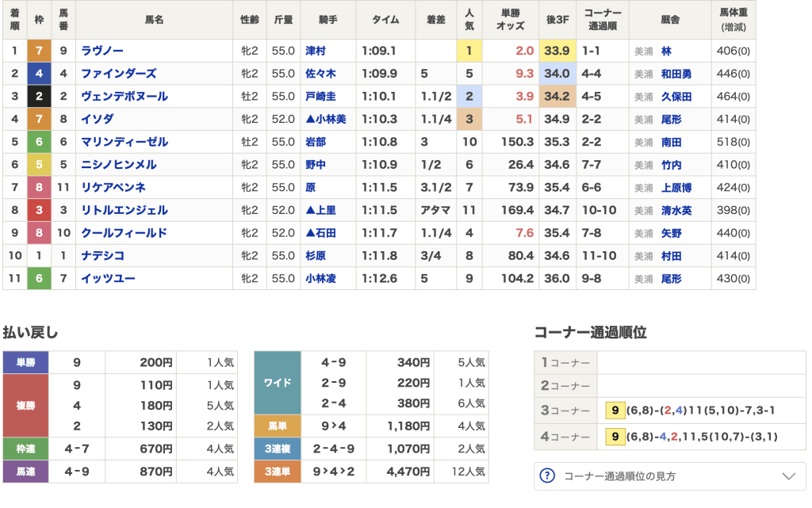812x508 pixels.
Task: Open the horse page for リケアペンネ
Action: click(113, 187)
